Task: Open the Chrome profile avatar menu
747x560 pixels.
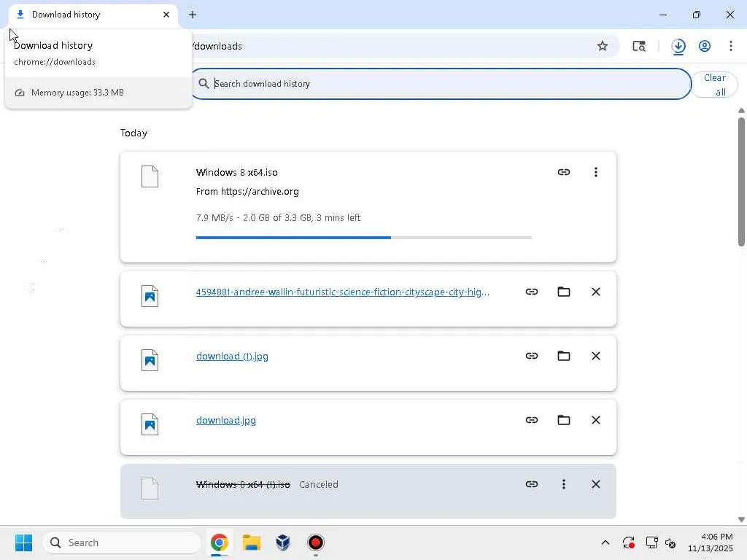Action: 705,46
